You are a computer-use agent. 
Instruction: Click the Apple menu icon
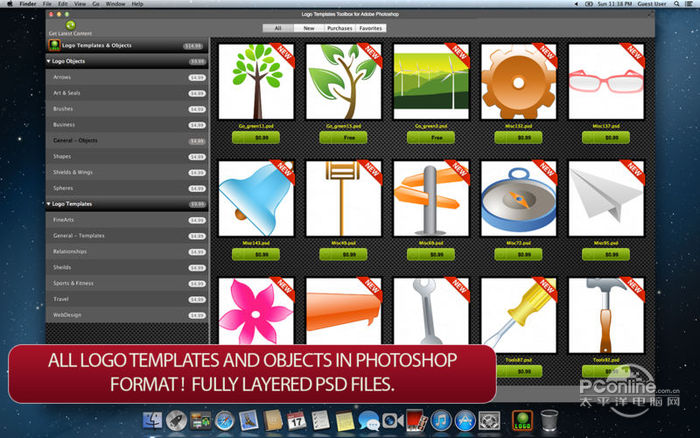[x=10, y=4]
